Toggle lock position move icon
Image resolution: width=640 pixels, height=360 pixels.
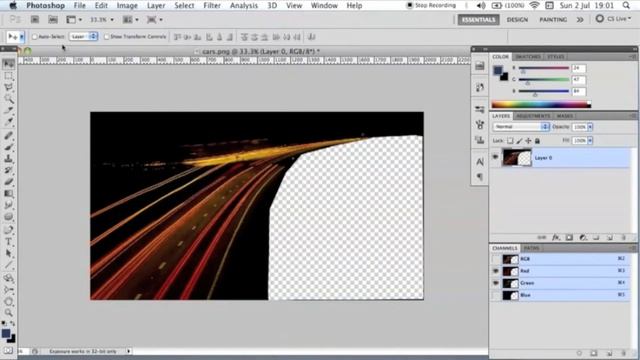point(528,141)
